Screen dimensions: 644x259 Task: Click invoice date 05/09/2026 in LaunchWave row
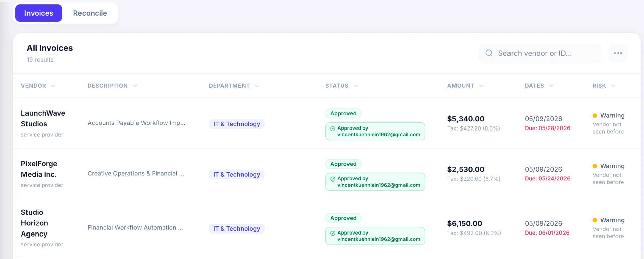(543, 119)
